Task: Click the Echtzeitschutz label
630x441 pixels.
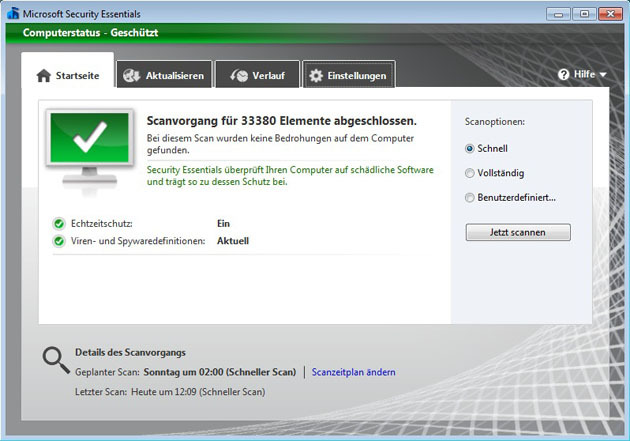Action: 102,224
